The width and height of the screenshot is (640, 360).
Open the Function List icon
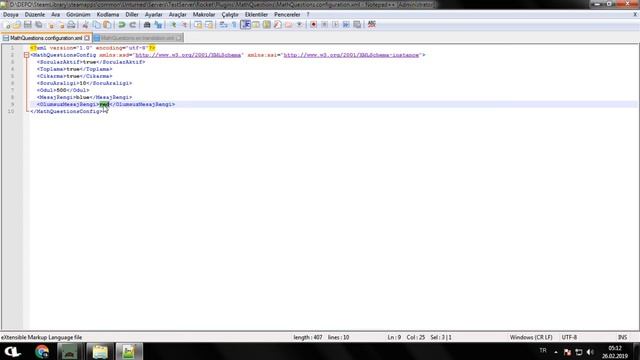coord(278,25)
